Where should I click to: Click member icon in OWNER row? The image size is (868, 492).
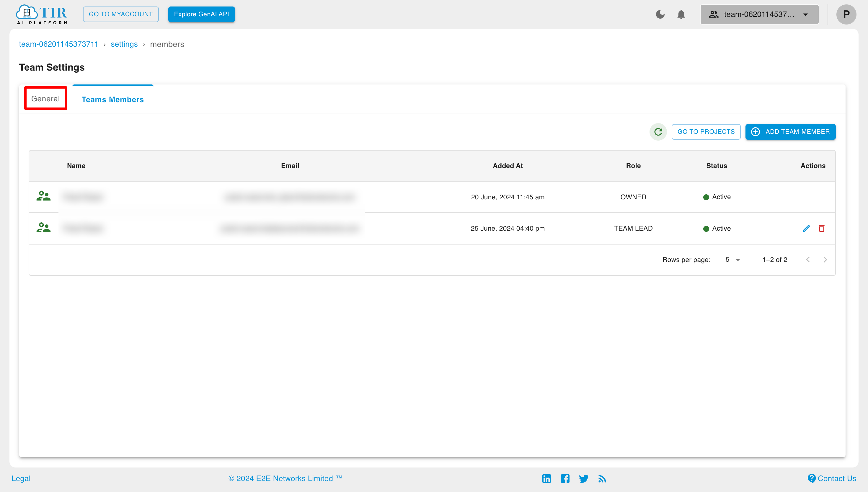click(x=44, y=196)
